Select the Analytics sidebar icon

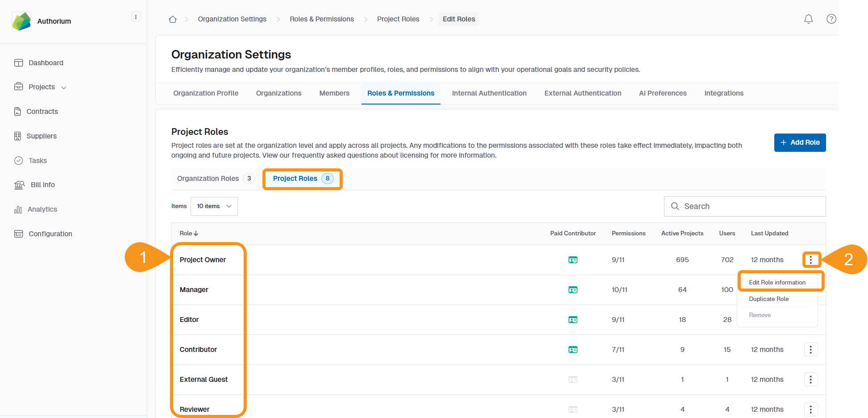[x=18, y=209]
